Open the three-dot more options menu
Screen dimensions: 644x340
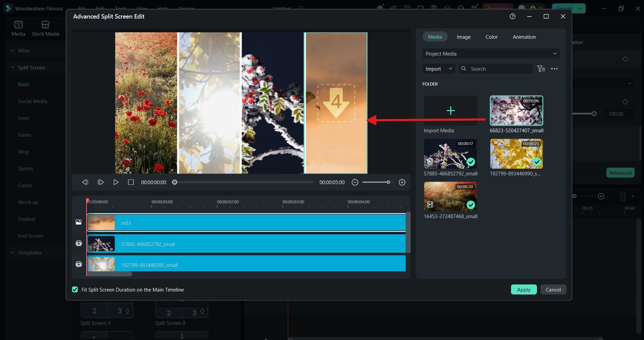[x=554, y=69]
